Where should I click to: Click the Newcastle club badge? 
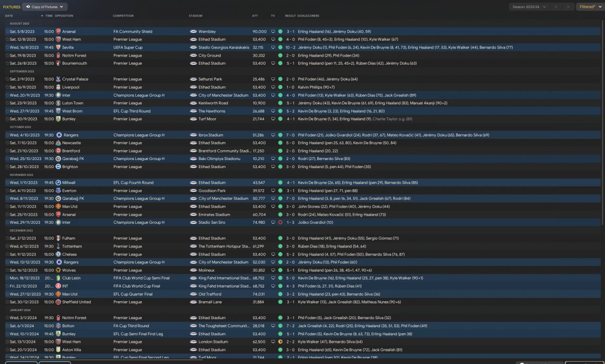pyautogui.click(x=58, y=143)
